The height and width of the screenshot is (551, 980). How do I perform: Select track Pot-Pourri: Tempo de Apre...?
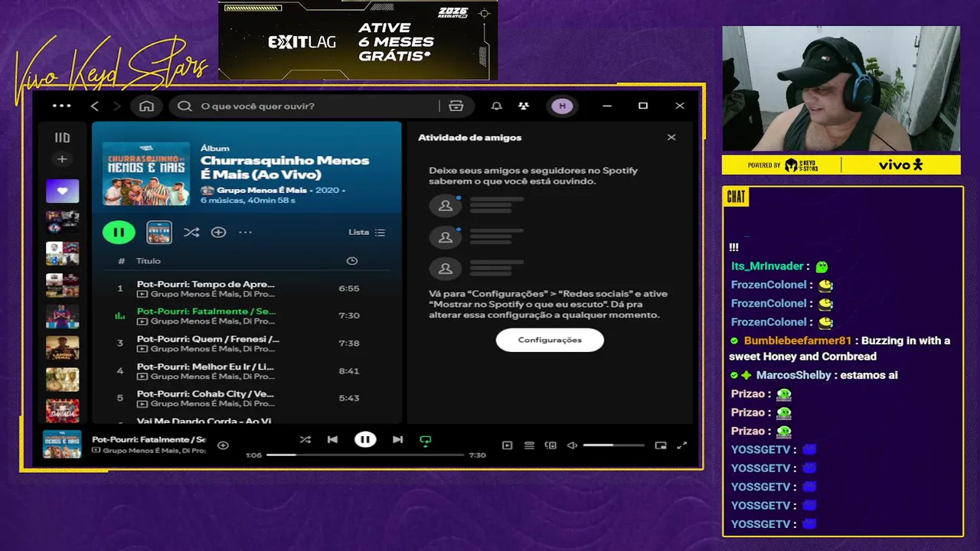247,289
